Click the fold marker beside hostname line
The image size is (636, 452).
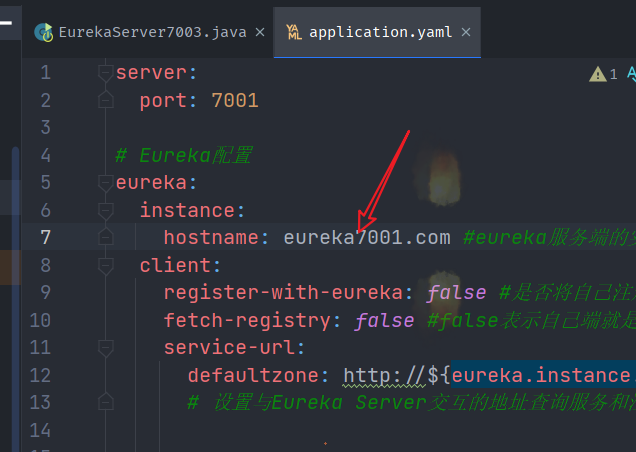pos(105,238)
